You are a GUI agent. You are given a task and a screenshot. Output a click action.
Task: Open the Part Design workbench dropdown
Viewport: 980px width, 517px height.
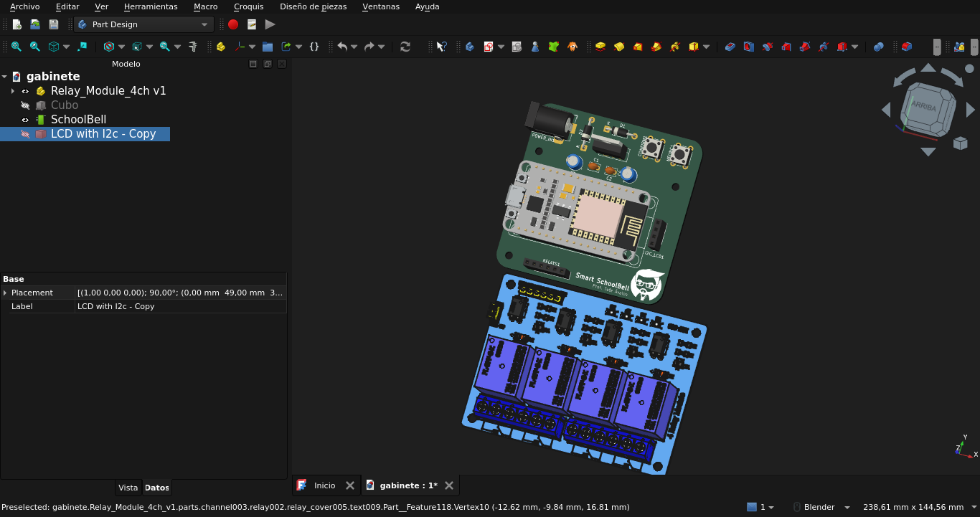[x=143, y=24]
